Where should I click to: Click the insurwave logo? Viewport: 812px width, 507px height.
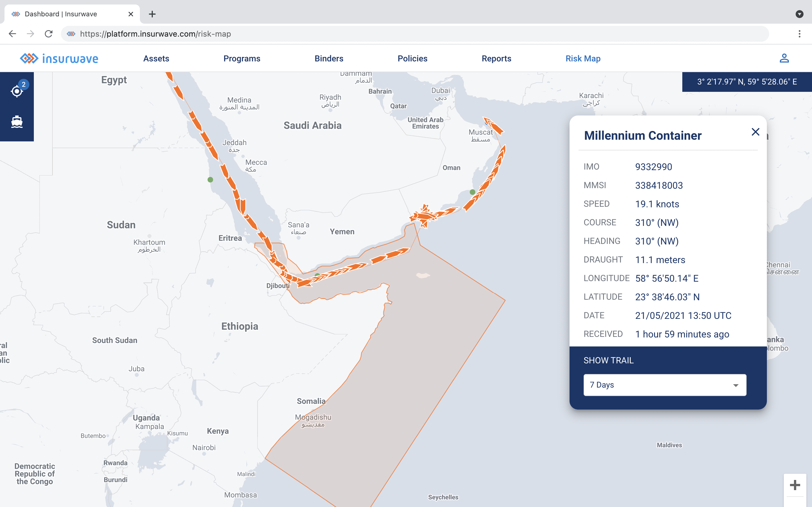59,58
